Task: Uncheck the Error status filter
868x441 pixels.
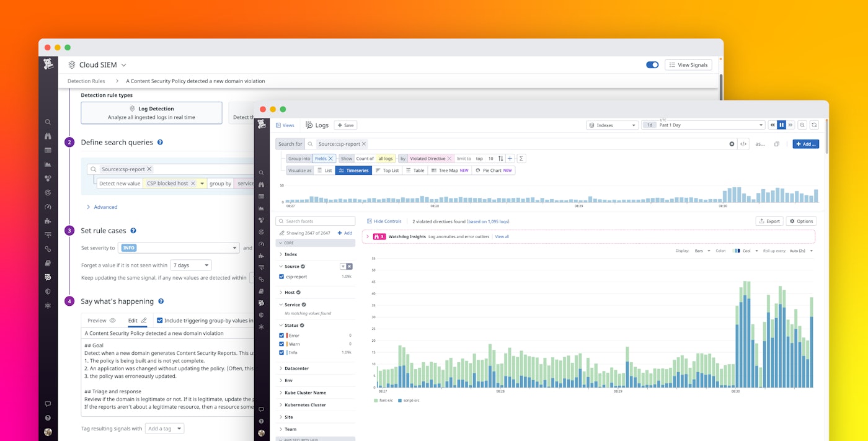Action: click(281, 335)
